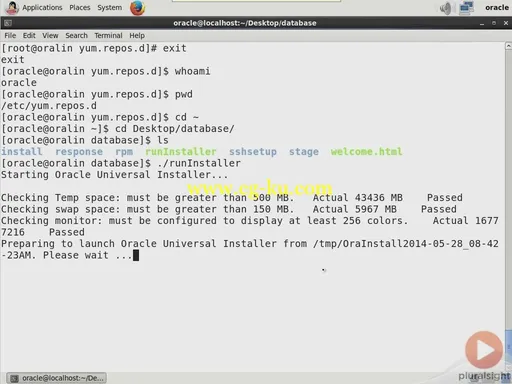Click the 'rpm' directory name
This screenshot has height=384, width=512.
click(124, 152)
